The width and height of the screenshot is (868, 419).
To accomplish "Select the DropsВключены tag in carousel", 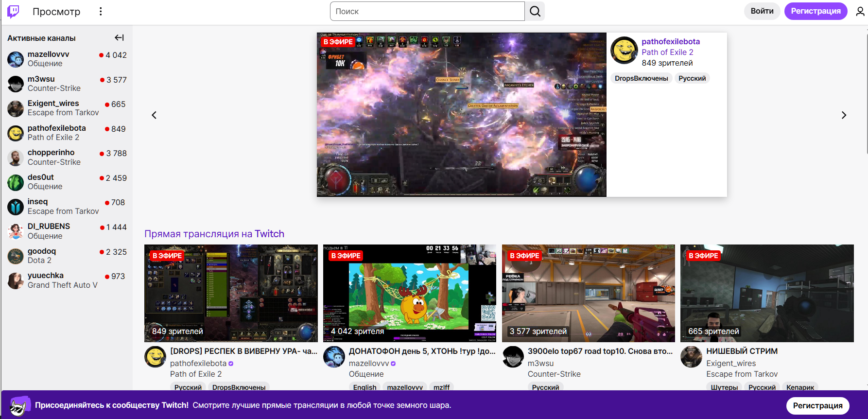I will 641,78.
